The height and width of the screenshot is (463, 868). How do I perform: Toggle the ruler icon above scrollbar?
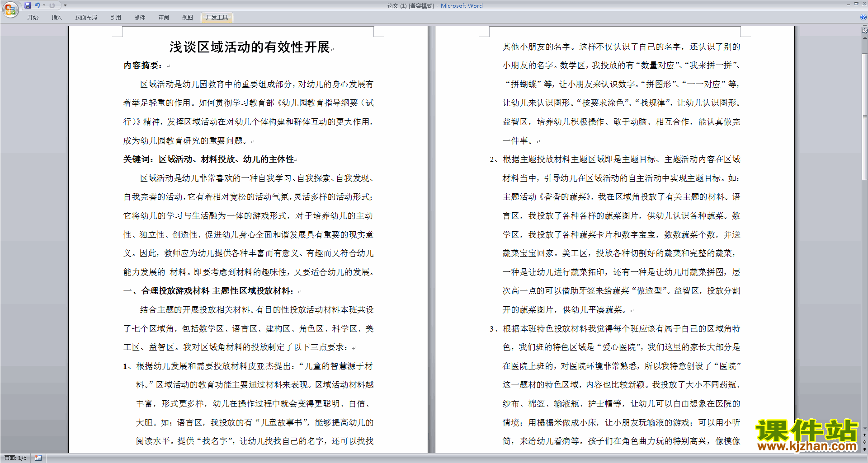tap(865, 31)
